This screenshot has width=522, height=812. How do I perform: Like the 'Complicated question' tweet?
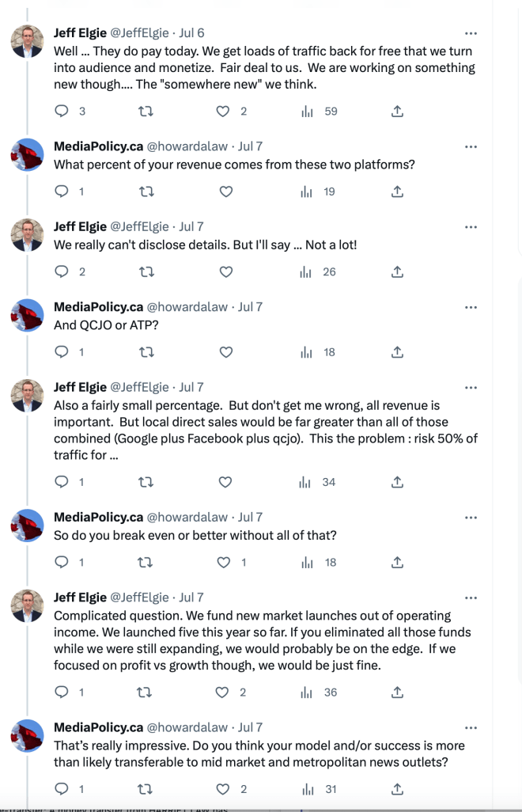[x=225, y=692]
